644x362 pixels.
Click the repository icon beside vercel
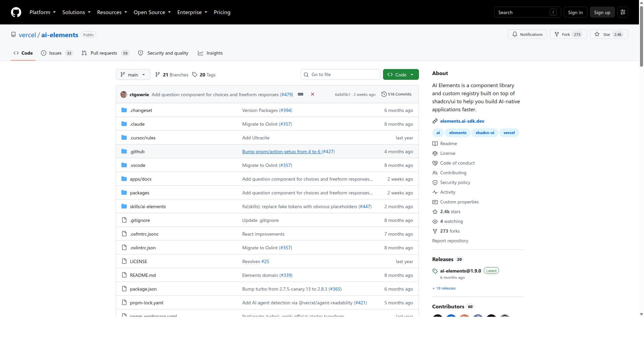pyautogui.click(x=13, y=35)
